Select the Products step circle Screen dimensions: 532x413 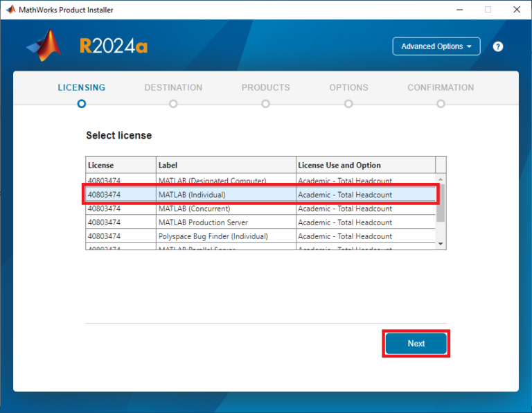(x=265, y=103)
